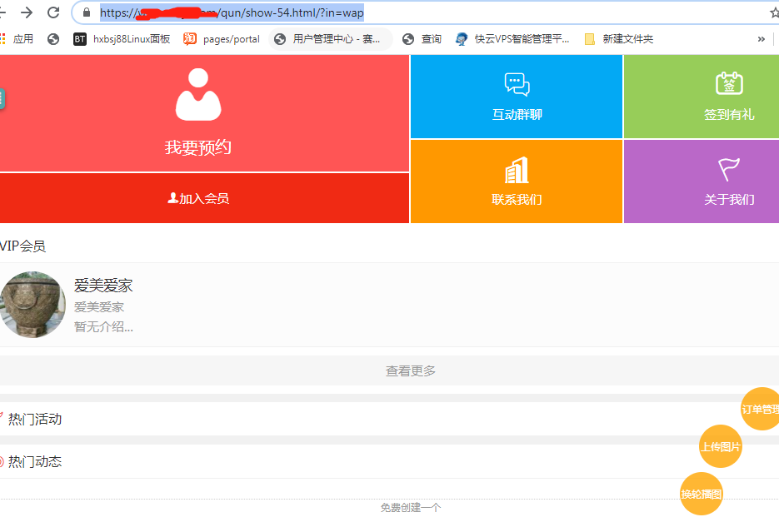779x532 pixels.
Task: Open the 新建文件夹 bookmark folder
Action: (x=619, y=39)
